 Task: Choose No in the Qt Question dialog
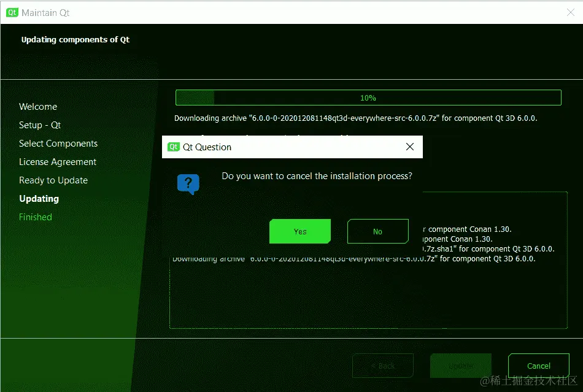tap(378, 231)
